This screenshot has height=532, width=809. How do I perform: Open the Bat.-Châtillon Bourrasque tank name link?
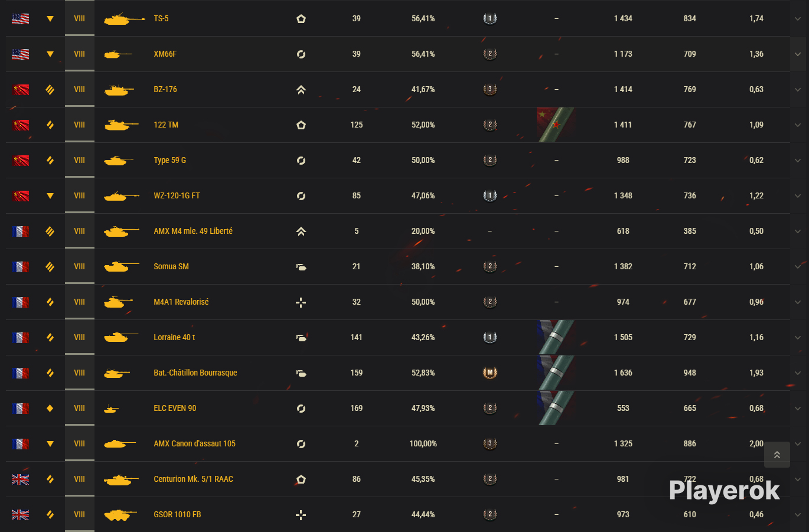(x=195, y=373)
